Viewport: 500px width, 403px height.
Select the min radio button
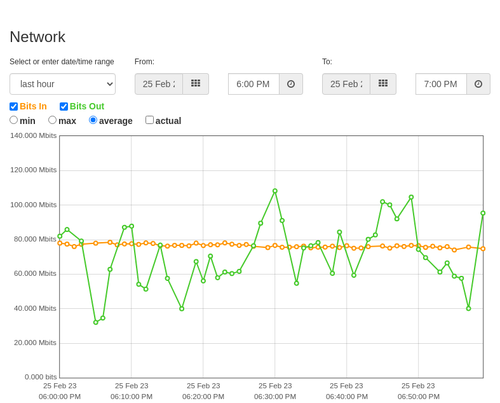tap(14, 120)
